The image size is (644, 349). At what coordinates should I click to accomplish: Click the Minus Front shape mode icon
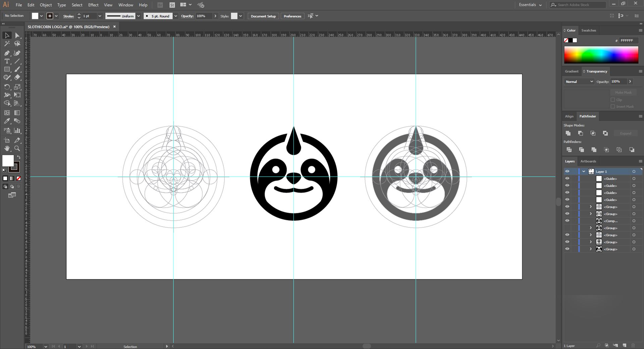click(581, 133)
